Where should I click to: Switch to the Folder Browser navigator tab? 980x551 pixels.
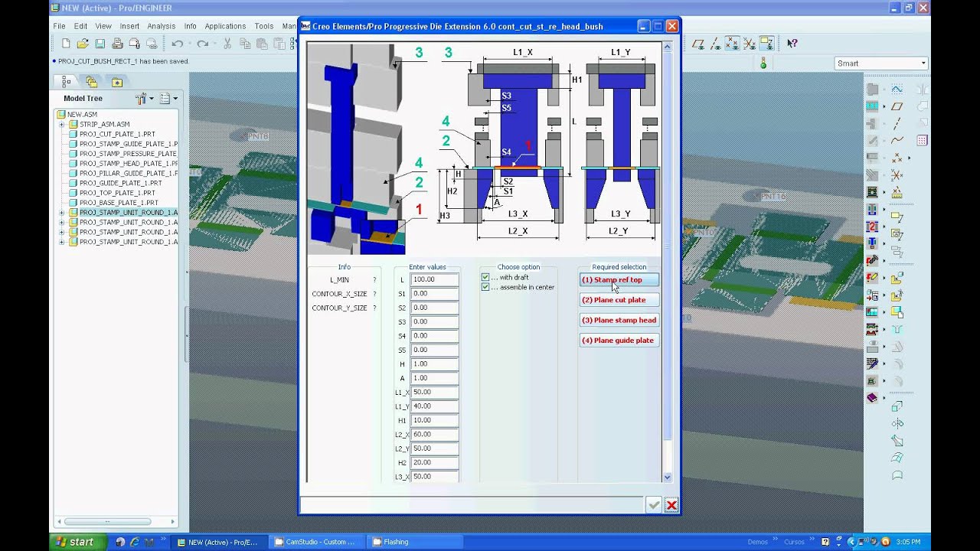92,82
